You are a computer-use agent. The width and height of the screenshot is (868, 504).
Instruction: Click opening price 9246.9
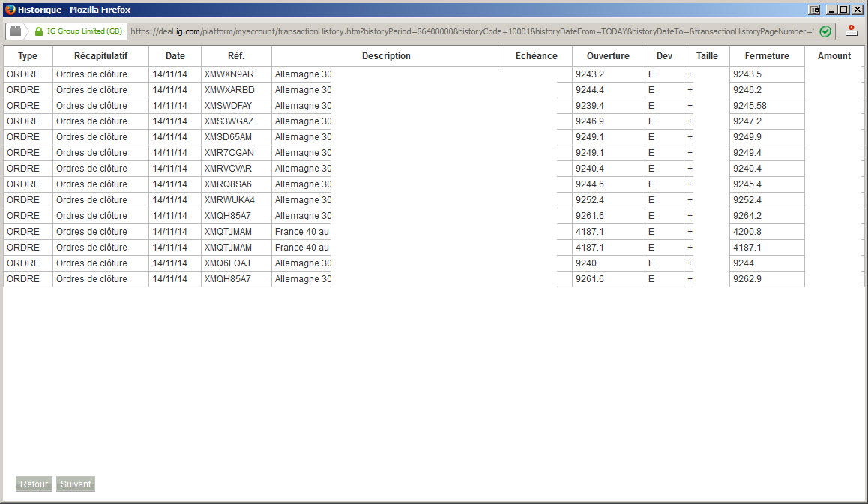(590, 121)
